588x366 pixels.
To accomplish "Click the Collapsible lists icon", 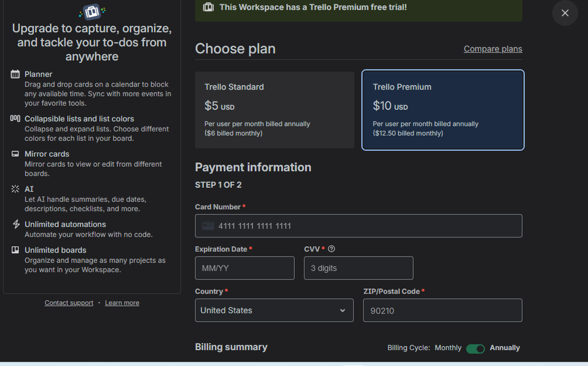I will coord(15,118).
